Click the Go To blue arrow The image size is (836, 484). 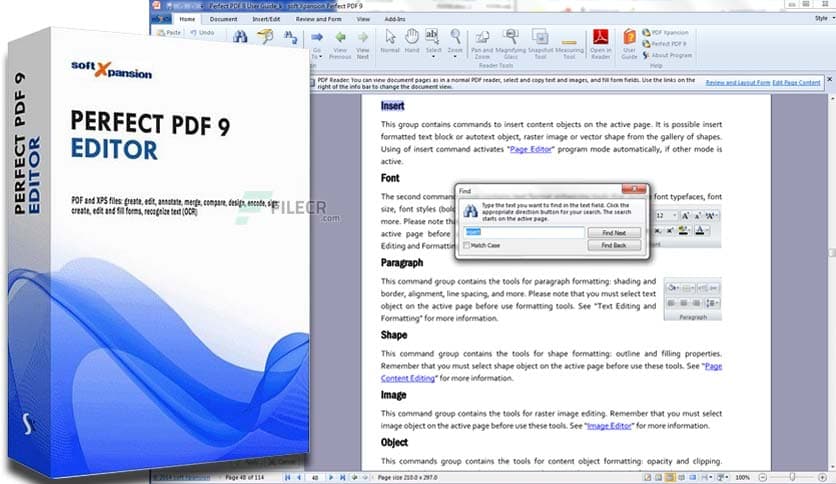(x=317, y=37)
